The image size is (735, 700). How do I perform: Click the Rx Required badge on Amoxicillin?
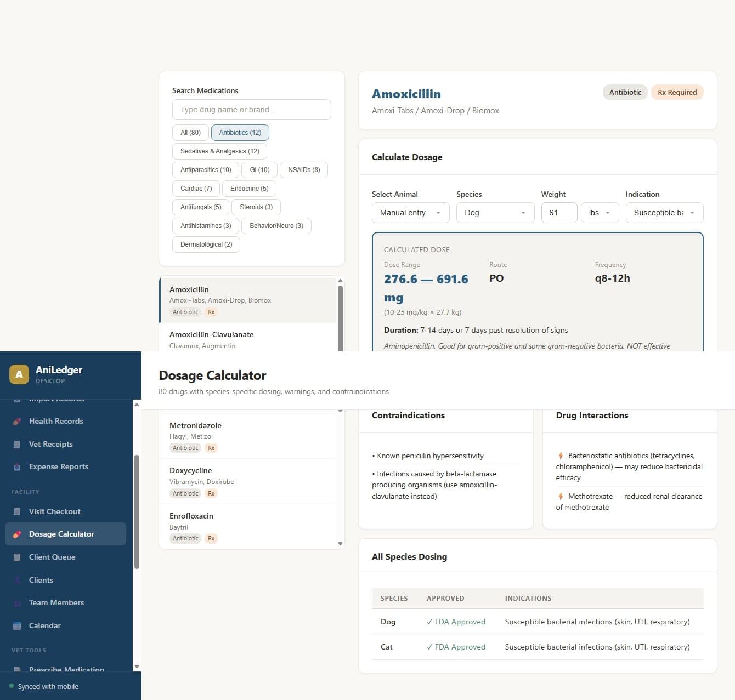coord(677,92)
